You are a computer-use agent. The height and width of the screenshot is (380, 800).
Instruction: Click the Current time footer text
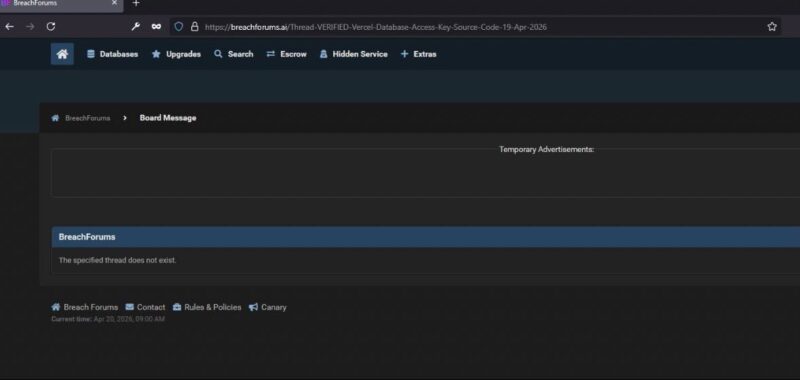click(108, 319)
